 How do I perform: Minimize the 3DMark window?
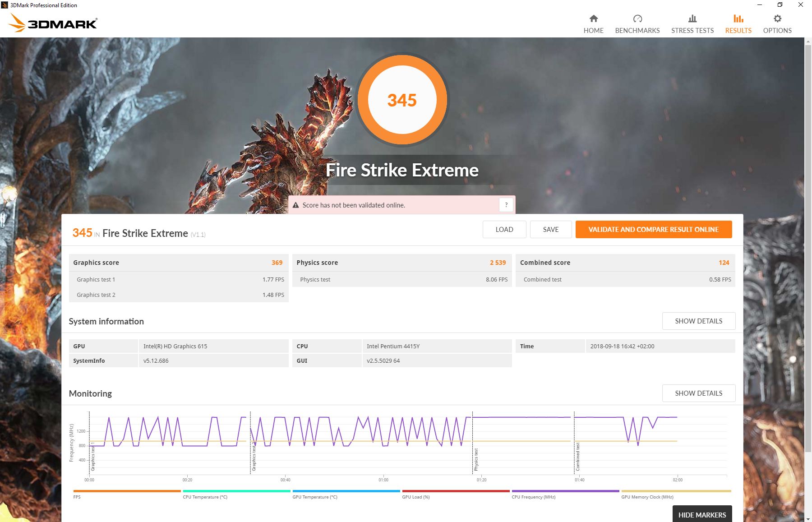(x=760, y=5)
